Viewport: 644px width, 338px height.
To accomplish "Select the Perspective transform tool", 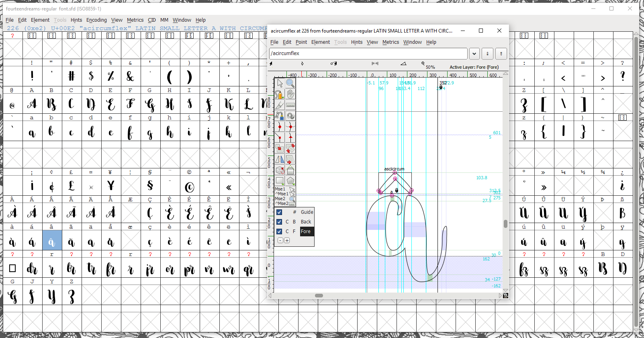I will coord(290,170).
